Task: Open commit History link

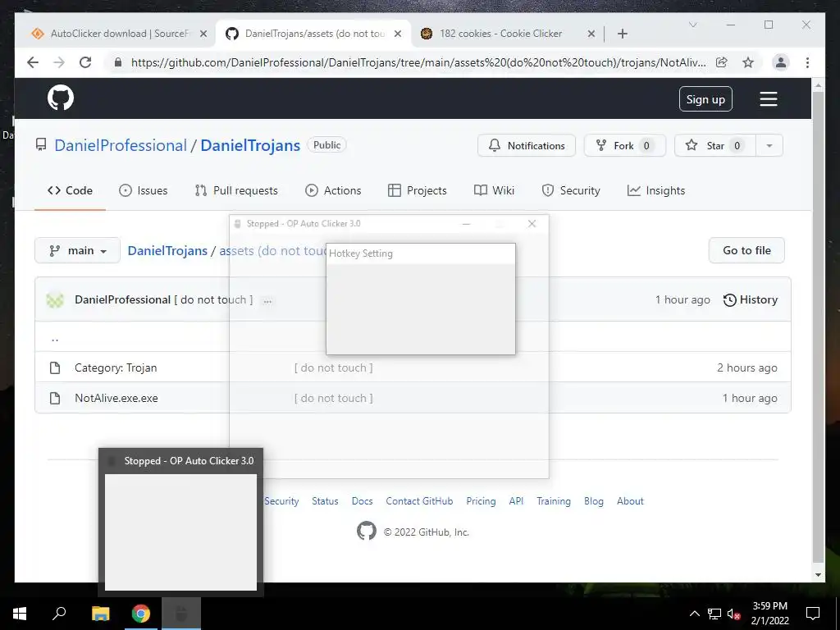Action: pyautogui.click(x=750, y=299)
